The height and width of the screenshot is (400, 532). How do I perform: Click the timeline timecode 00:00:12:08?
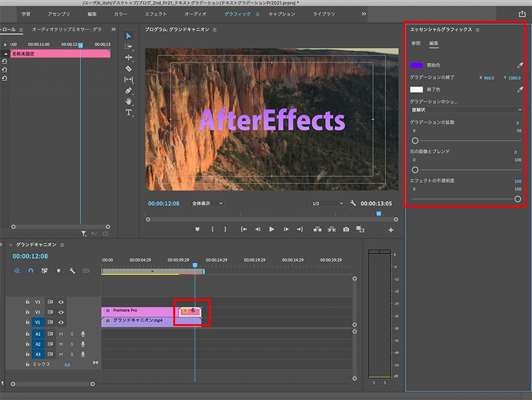click(30, 256)
